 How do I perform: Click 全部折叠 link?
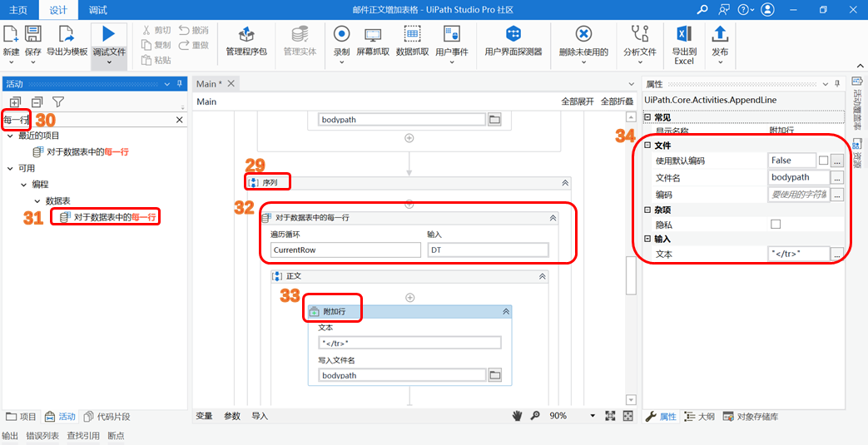click(x=618, y=101)
